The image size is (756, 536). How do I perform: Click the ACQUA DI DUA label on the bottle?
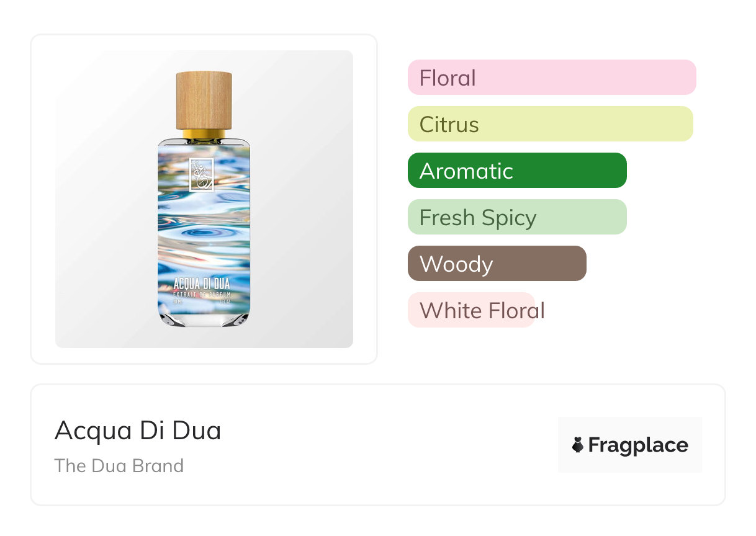202,285
